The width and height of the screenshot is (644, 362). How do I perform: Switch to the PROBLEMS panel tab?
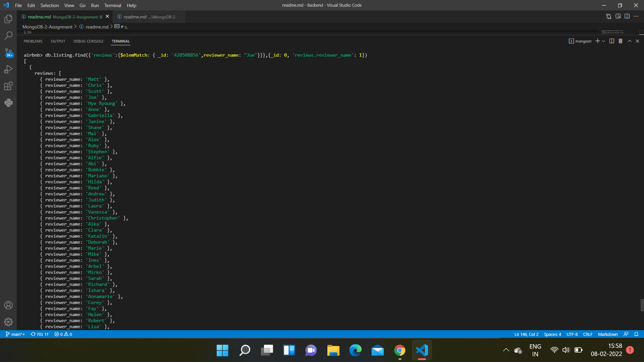click(x=33, y=41)
